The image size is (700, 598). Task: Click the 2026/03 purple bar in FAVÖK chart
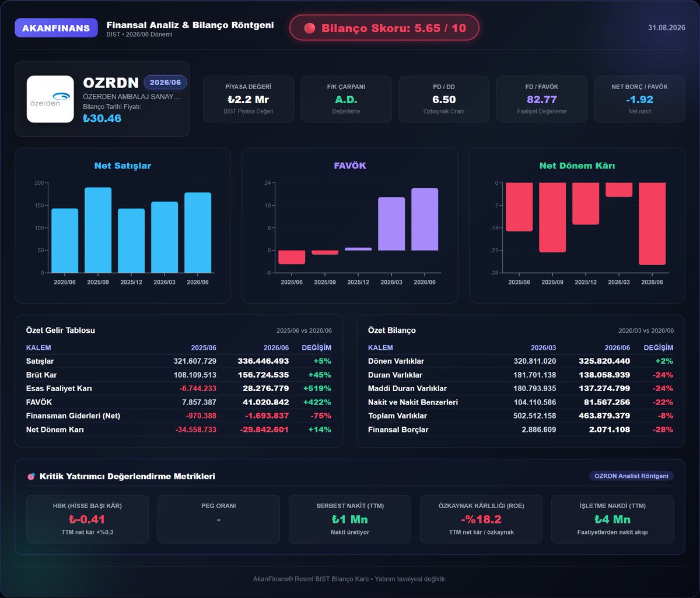[391, 224]
